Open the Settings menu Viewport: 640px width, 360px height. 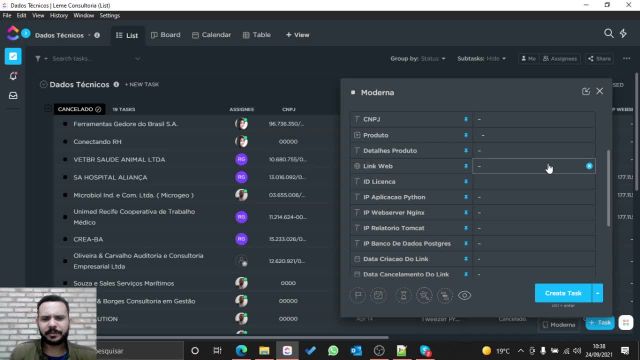tap(109, 16)
